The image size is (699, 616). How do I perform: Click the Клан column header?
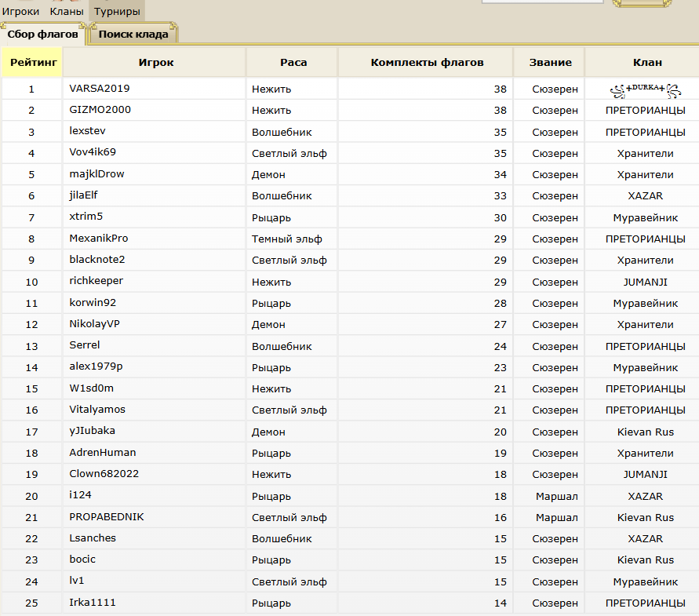[x=646, y=62]
